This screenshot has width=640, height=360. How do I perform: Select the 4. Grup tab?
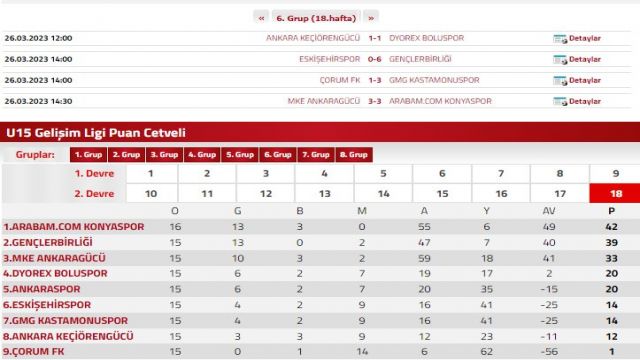202,155
